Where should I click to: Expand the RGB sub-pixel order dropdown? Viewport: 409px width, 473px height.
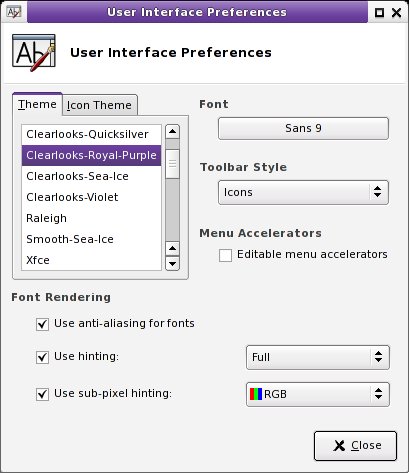[x=318, y=394]
